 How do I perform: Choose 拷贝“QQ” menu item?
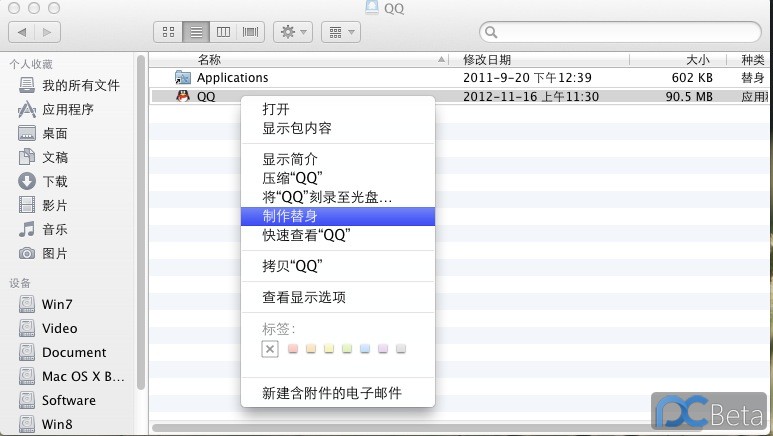tap(338, 266)
